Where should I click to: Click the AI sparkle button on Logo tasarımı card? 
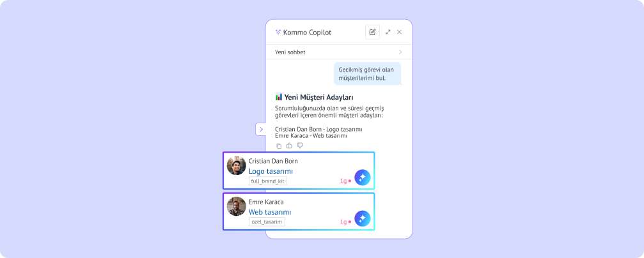coord(362,178)
